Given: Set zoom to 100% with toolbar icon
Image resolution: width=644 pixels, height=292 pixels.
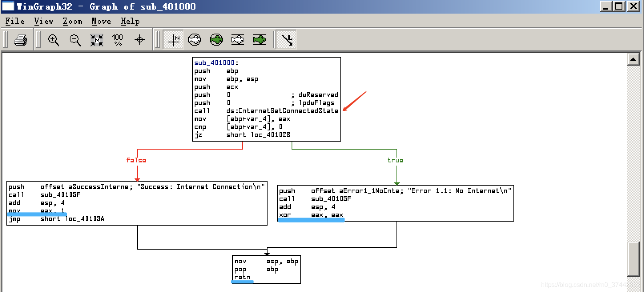Looking at the screenshot, I should 118,40.
